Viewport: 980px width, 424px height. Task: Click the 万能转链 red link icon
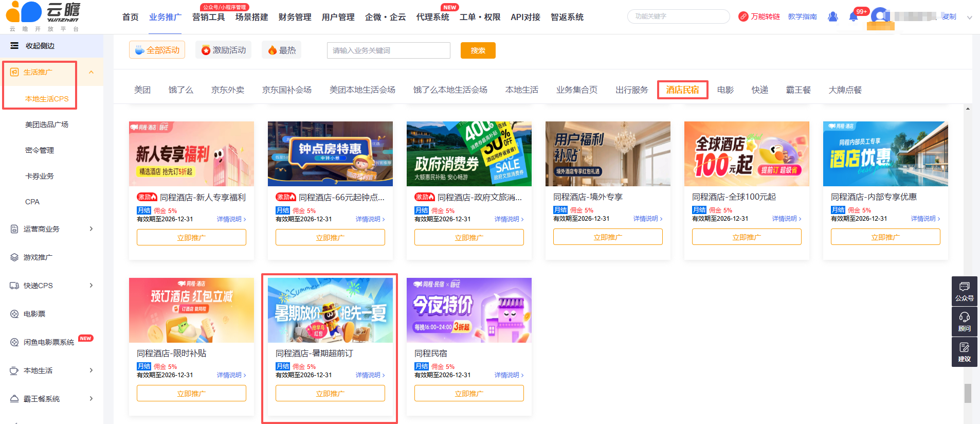click(x=743, y=16)
